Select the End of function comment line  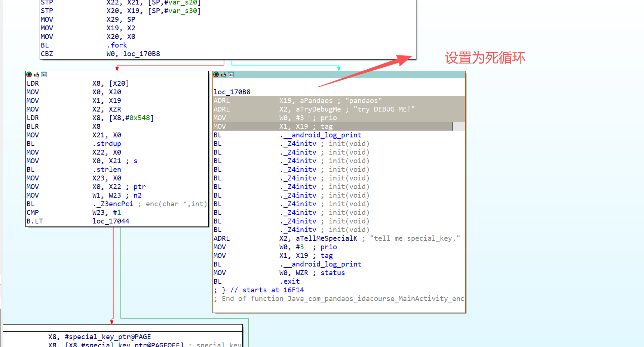coord(339,299)
